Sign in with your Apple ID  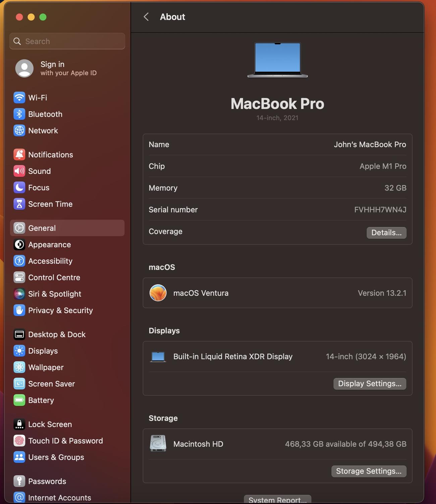pos(67,68)
